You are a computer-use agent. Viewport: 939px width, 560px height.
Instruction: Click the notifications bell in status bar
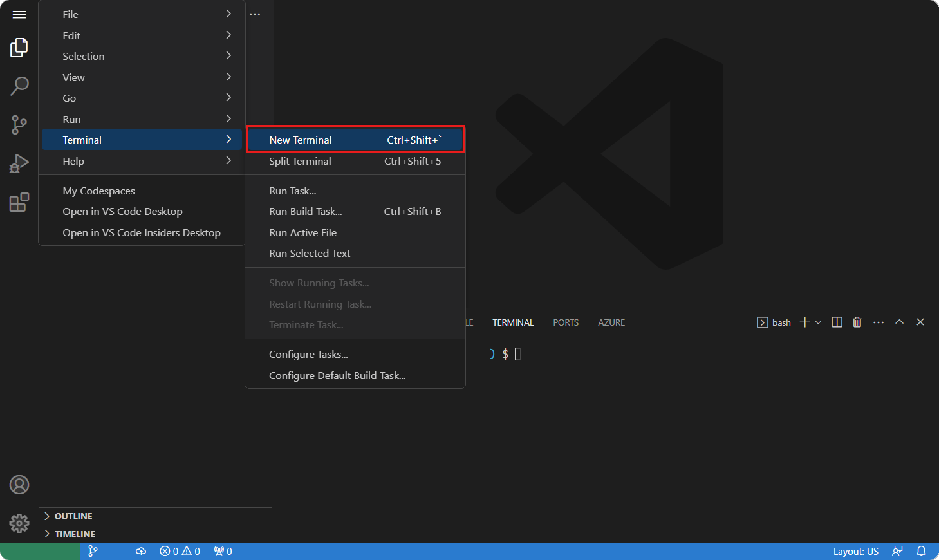coord(922,551)
